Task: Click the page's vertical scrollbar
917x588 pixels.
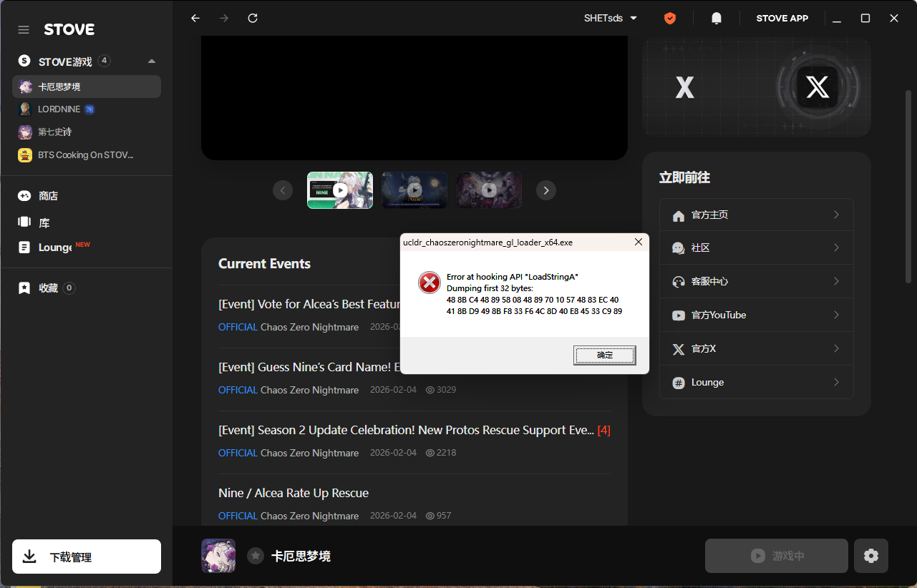Action: [x=909, y=186]
